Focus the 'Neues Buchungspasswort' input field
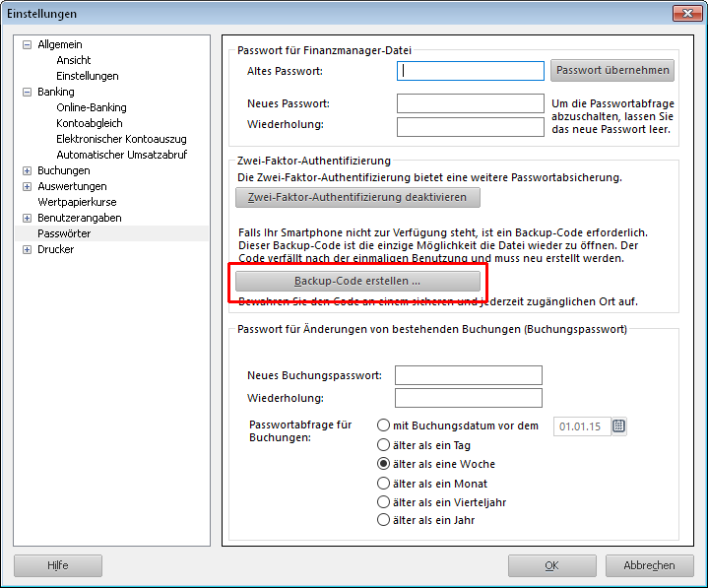Viewport: 708px width, 588px height. point(468,375)
